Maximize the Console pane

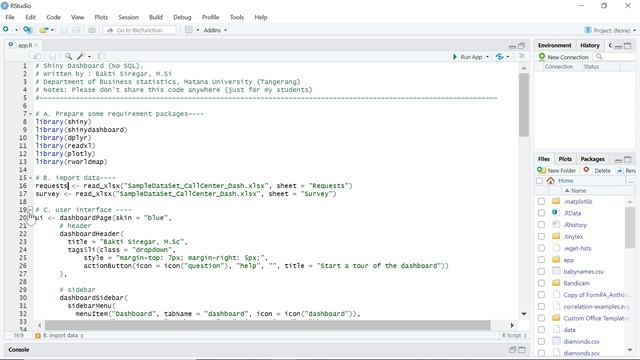tap(522, 350)
